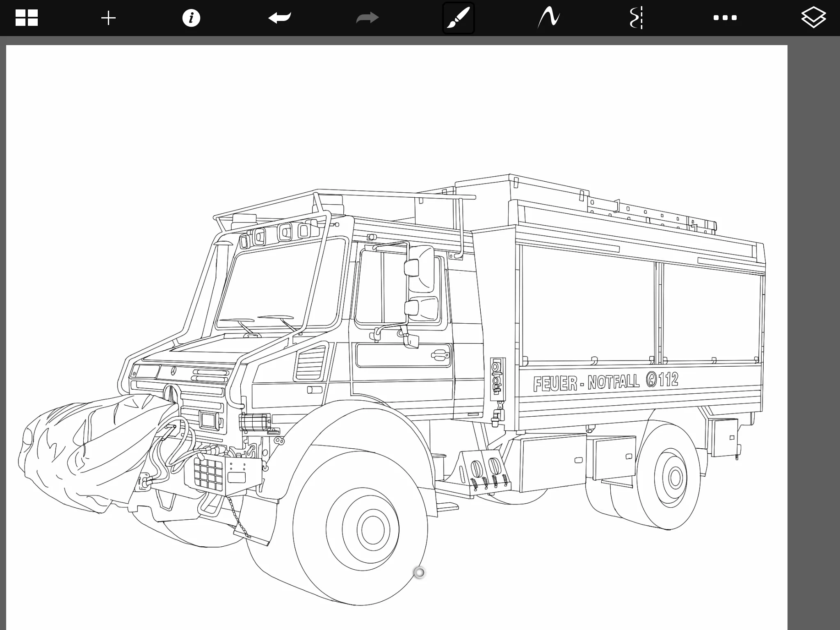The width and height of the screenshot is (840, 630).
Task: Click the rear wheel hub center
Action: [675, 477]
